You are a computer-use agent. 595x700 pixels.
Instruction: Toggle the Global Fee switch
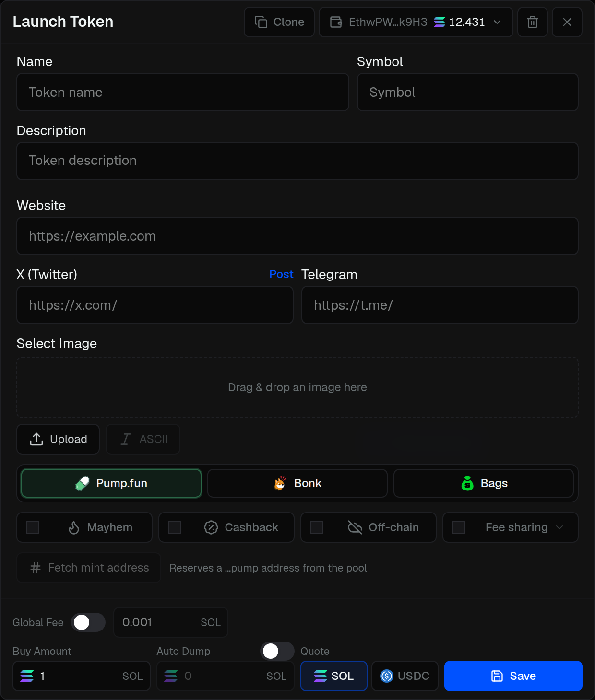coord(88,622)
